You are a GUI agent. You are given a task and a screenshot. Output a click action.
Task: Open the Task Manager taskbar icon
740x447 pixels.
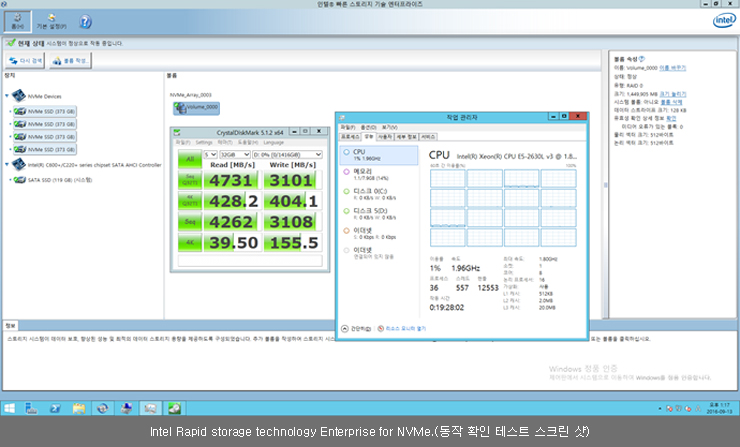(x=151, y=408)
